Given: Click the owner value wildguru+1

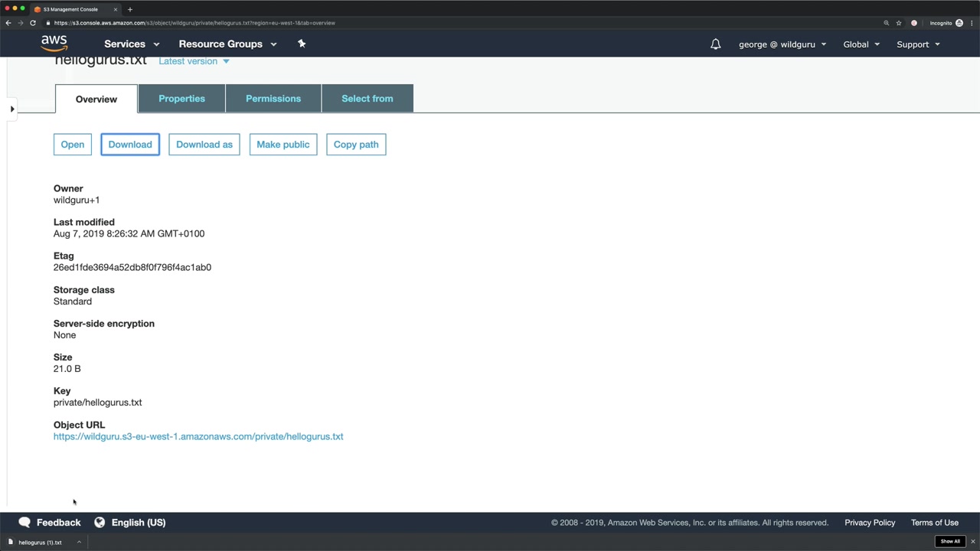Looking at the screenshot, I should click(x=77, y=200).
